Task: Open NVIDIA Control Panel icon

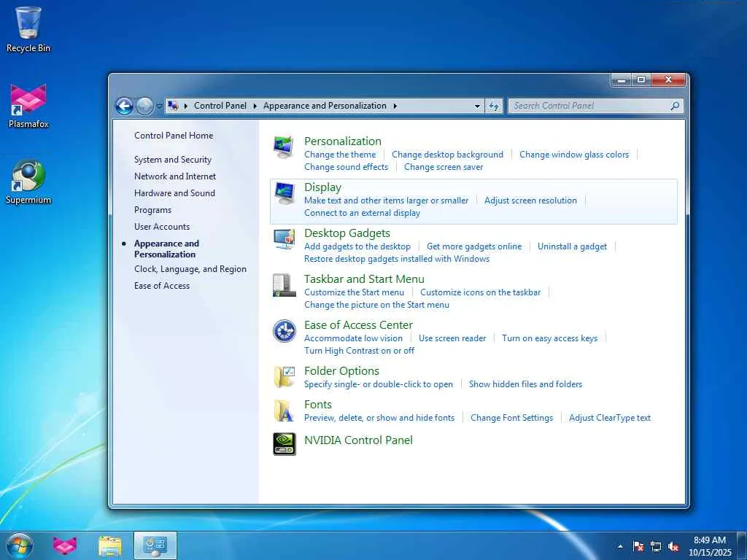Action: tap(284, 443)
